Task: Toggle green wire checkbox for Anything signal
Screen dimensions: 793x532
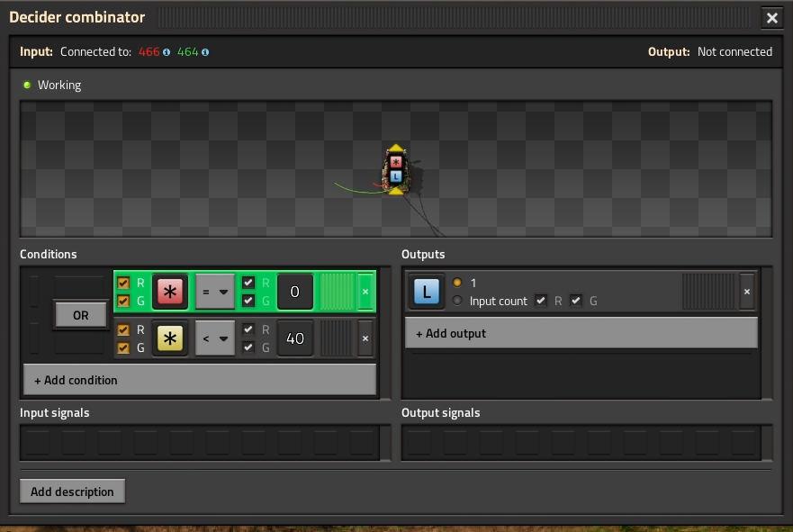Action: click(124, 347)
